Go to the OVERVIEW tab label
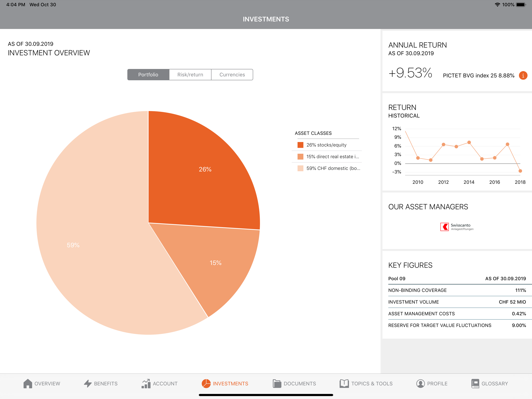The height and width of the screenshot is (399, 532). (47, 384)
